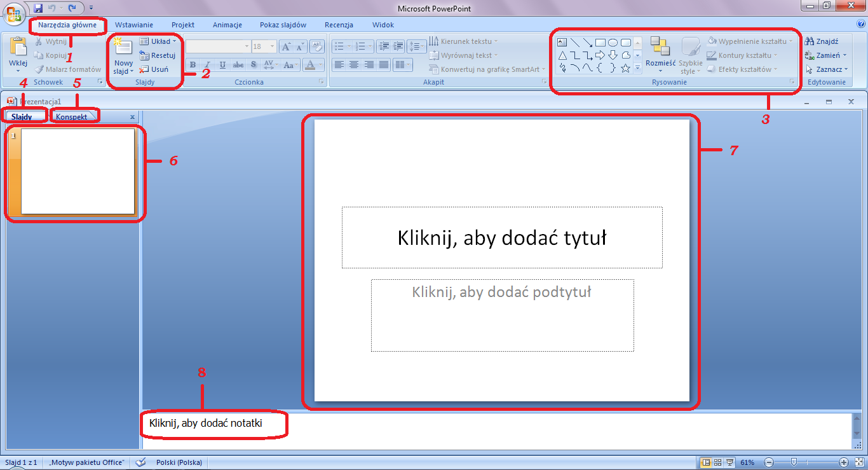The height and width of the screenshot is (470, 868).
Task: Select the text box shape in gallery
Action: (x=562, y=43)
